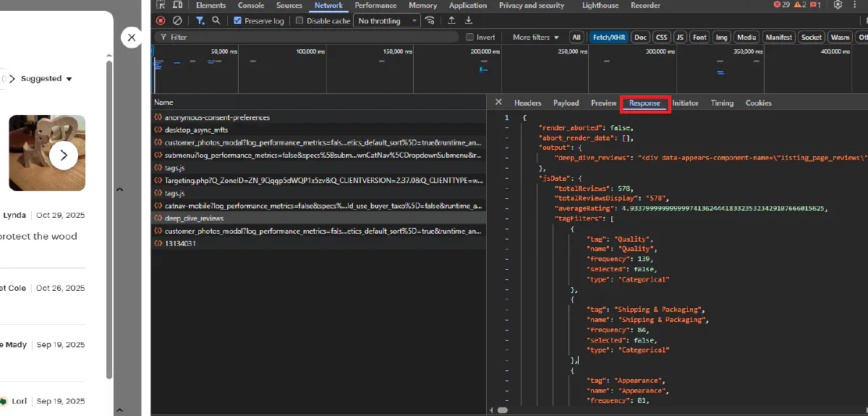Image resolution: width=868 pixels, height=416 pixels.
Task: Open the Headers tab of the request
Action: point(527,103)
